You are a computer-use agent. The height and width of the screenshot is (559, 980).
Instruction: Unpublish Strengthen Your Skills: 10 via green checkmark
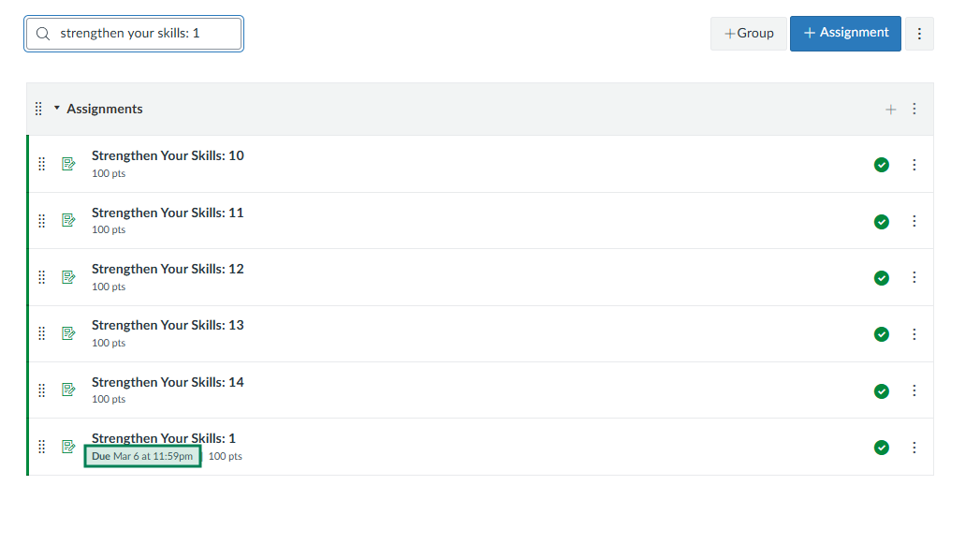pyautogui.click(x=881, y=165)
